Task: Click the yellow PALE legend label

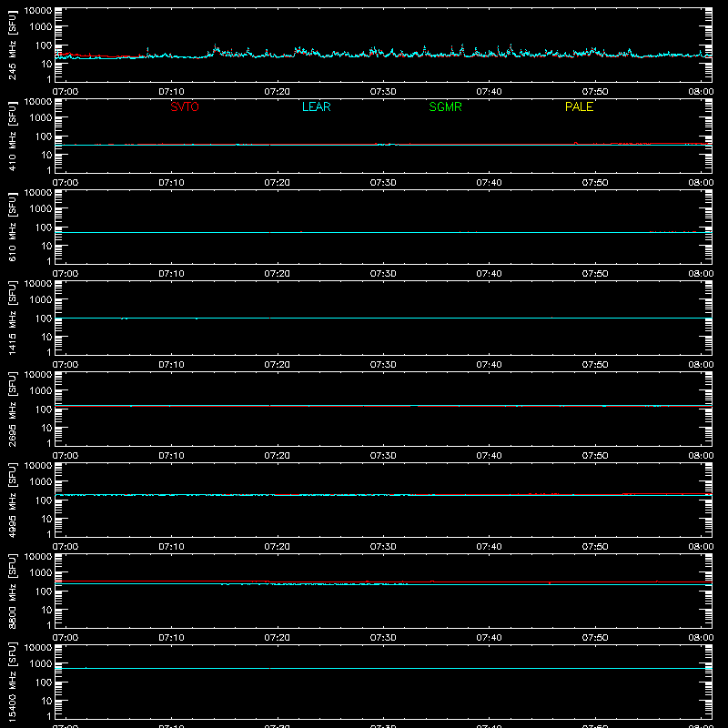Action: [x=579, y=106]
